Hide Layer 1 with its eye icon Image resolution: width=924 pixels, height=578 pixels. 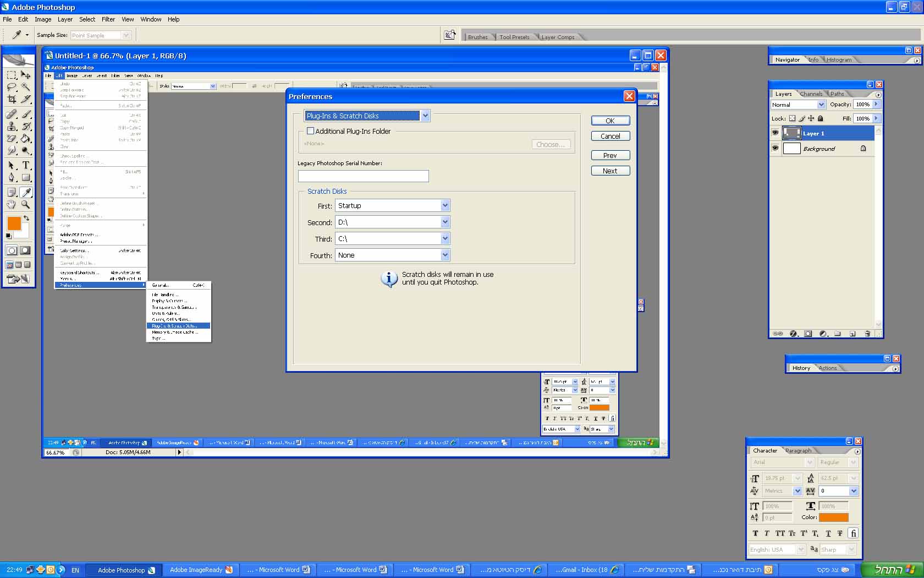pos(775,133)
